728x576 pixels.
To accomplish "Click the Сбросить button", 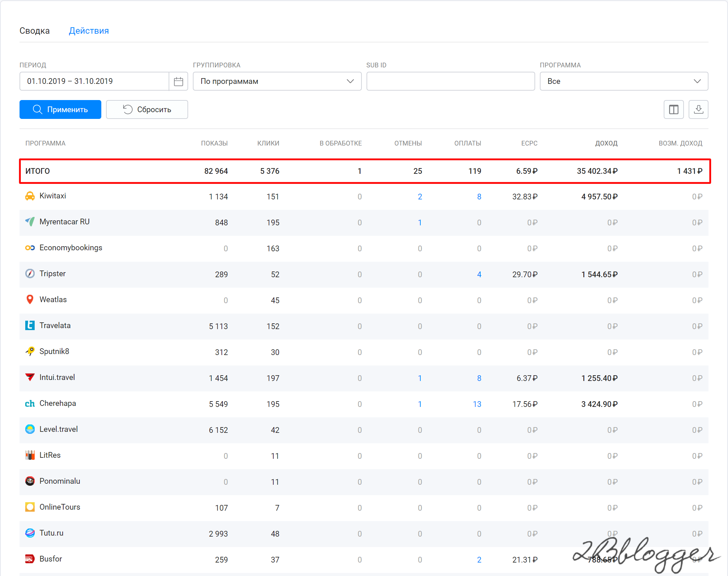I will (x=147, y=109).
